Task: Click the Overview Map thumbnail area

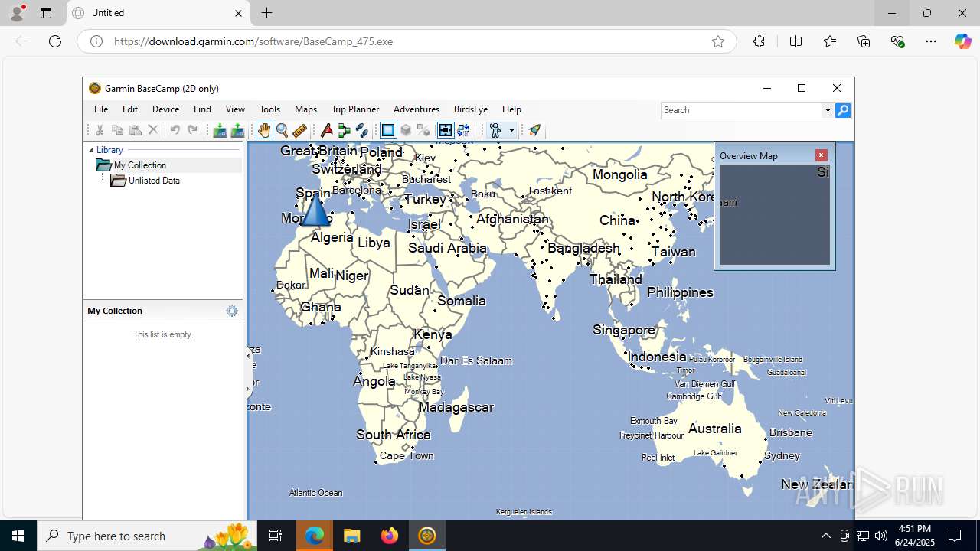Action: 774,215
